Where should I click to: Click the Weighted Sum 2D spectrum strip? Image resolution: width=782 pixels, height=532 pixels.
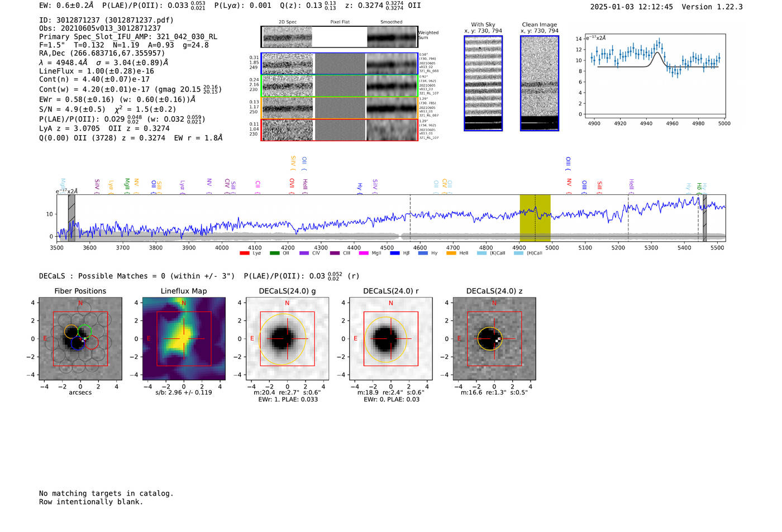coord(340,37)
